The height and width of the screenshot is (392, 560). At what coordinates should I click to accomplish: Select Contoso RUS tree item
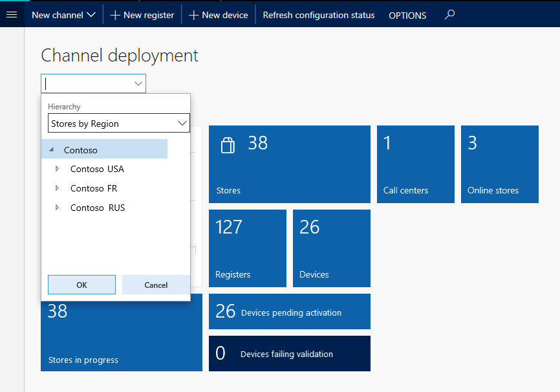(98, 208)
